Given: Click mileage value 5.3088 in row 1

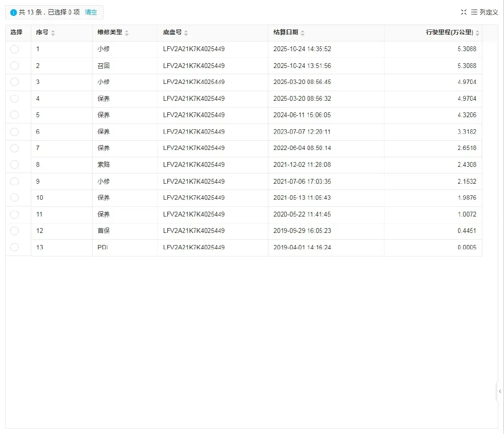Looking at the screenshot, I should point(466,49).
